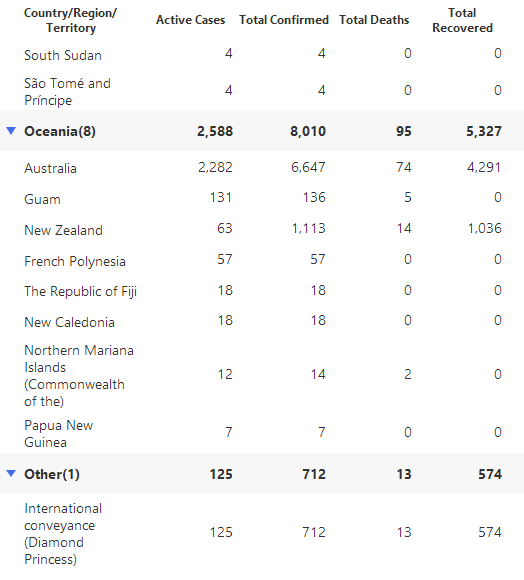
Task: Click the Total Recovered column header
Action: (462, 20)
